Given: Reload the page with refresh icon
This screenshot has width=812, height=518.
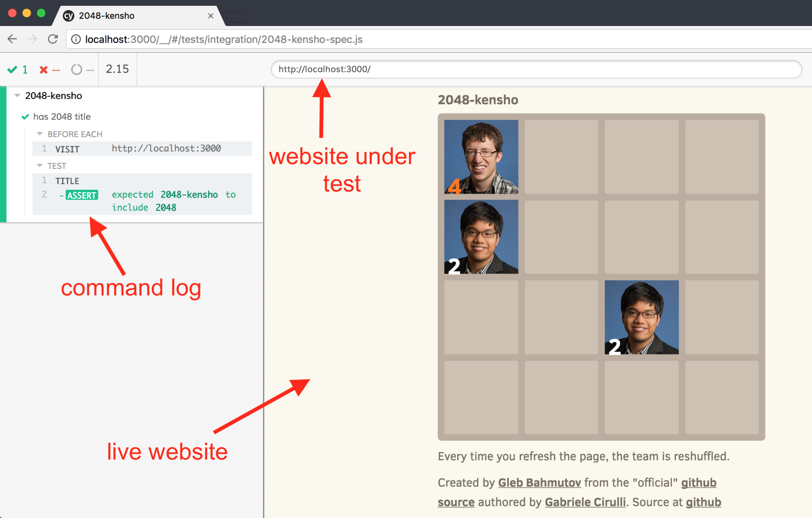Looking at the screenshot, I should tap(53, 39).
